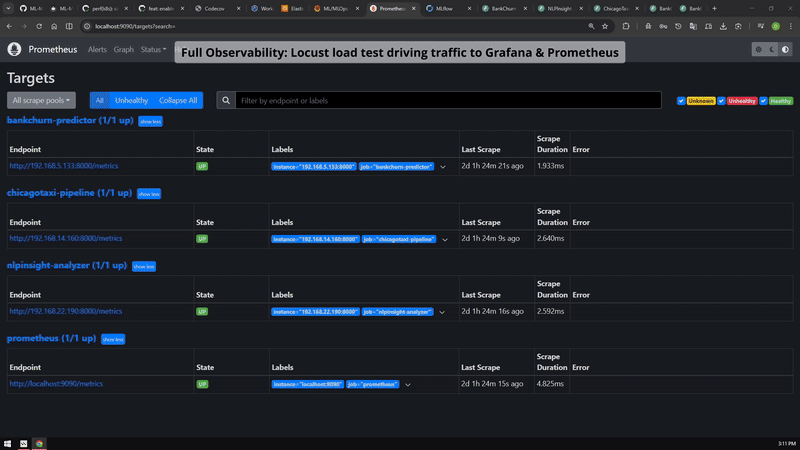This screenshot has height=450, width=800.
Task: Open the localhost:9090/metrics endpoint link
Action: point(56,384)
